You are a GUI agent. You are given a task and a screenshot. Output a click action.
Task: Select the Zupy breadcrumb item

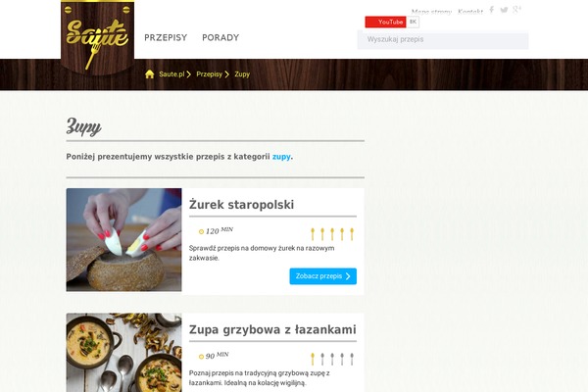tap(242, 74)
